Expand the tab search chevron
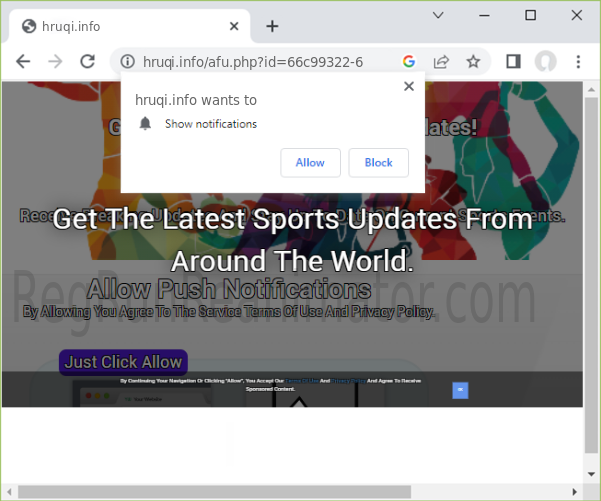 pyautogui.click(x=438, y=15)
